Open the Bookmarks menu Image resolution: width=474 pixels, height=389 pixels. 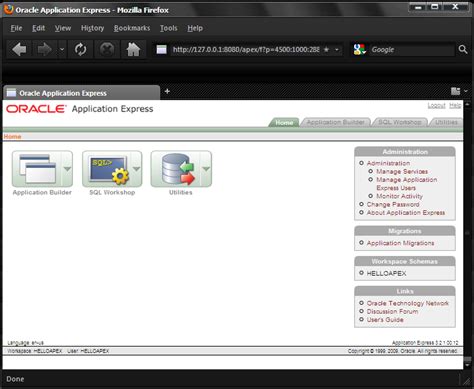tap(132, 28)
